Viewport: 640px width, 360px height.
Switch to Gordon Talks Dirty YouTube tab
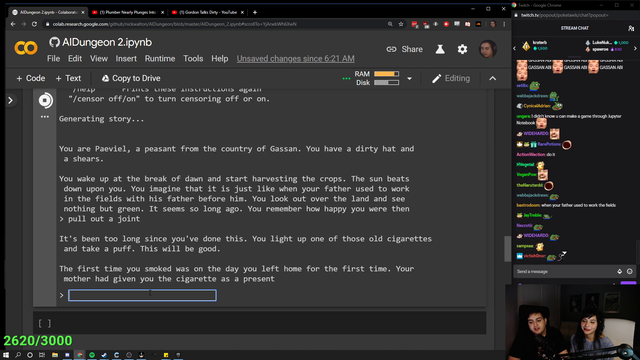[207, 12]
